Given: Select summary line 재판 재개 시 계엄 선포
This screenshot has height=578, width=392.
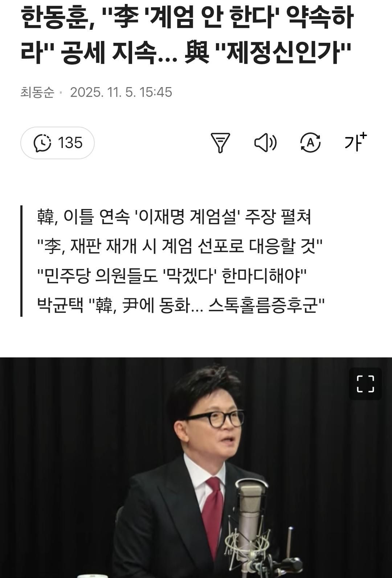Looking at the screenshot, I should [x=180, y=246].
